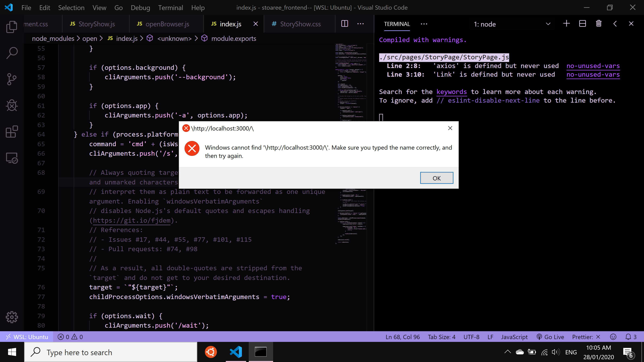The image size is (644, 362).
Task: Split the editor using toolbar icon
Action: (x=345, y=24)
